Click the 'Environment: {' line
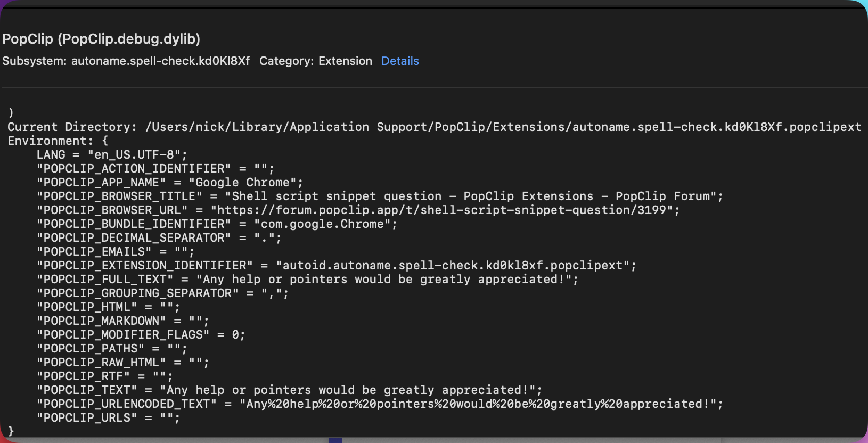 58,141
